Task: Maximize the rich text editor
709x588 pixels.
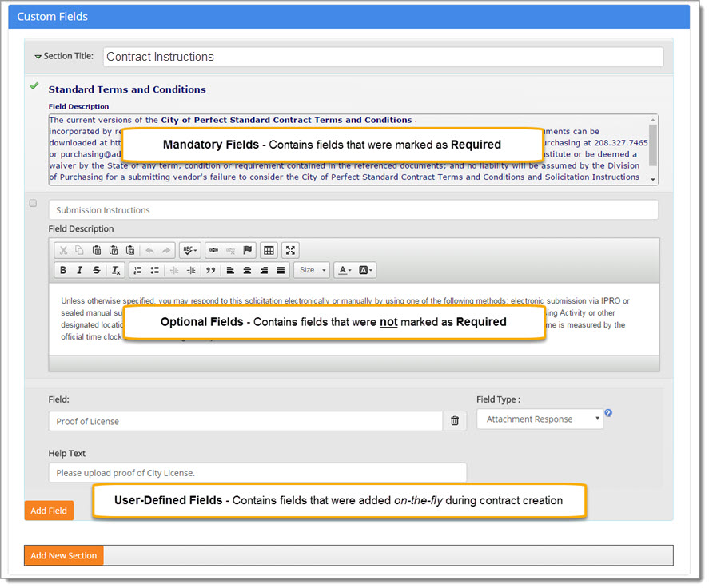Action: [291, 250]
